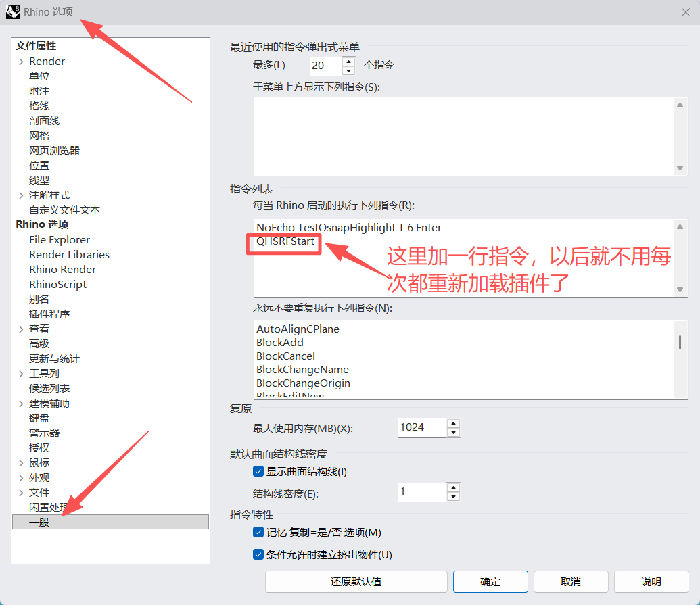Click the 结构线密度 input field
Viewport: 700px width, 605px height.
[x=422, y=491]
